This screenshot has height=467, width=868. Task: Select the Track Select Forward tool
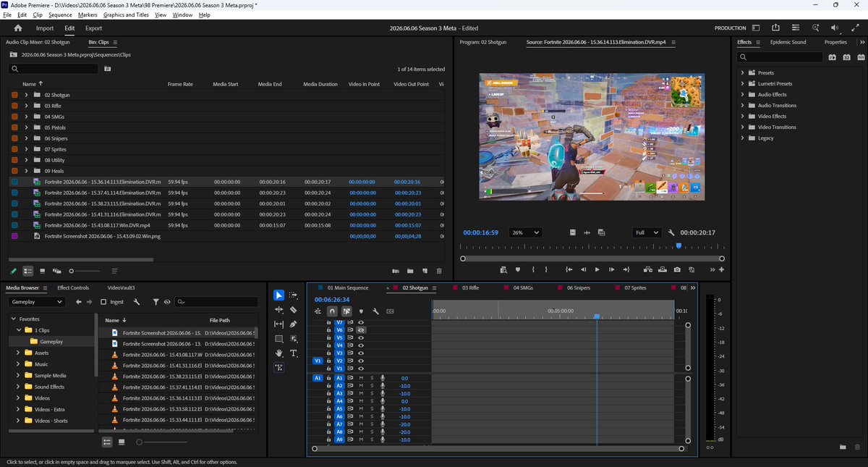click(x=294, y=295)
